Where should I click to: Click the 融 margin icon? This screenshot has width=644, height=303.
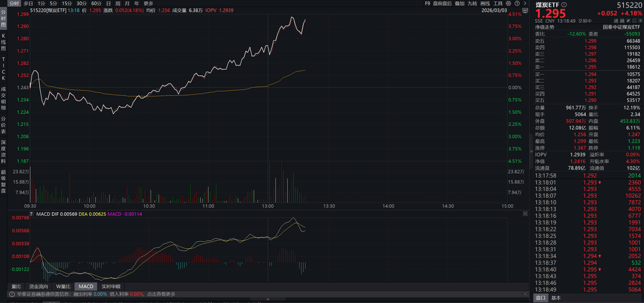pyautogui.click(x=623, y=21)
